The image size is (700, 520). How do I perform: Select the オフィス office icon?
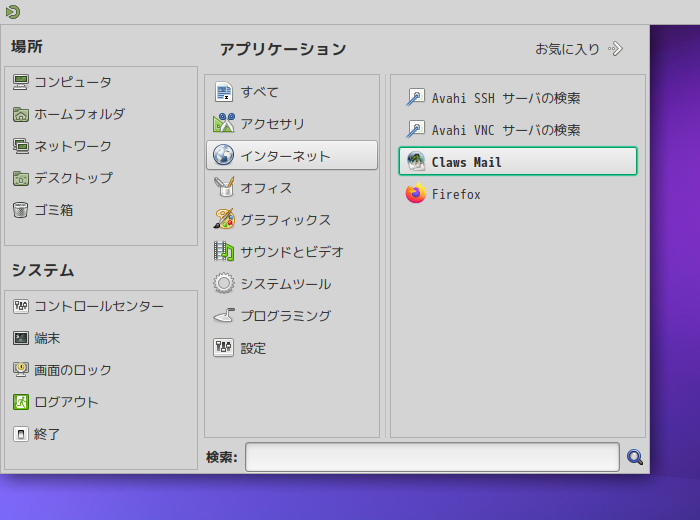tap(223, 187)
